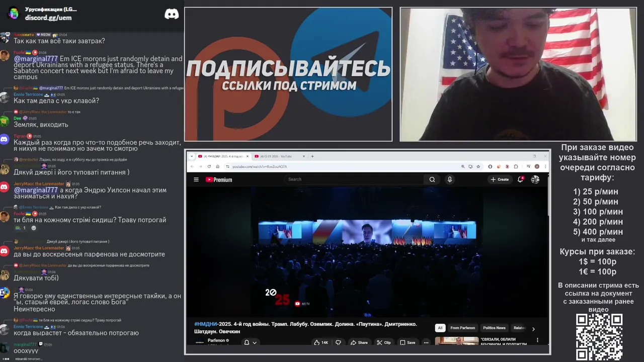Bookmark this page with the star icon
This screenshot has height=362, width=644.
click(x=478, y=166)
